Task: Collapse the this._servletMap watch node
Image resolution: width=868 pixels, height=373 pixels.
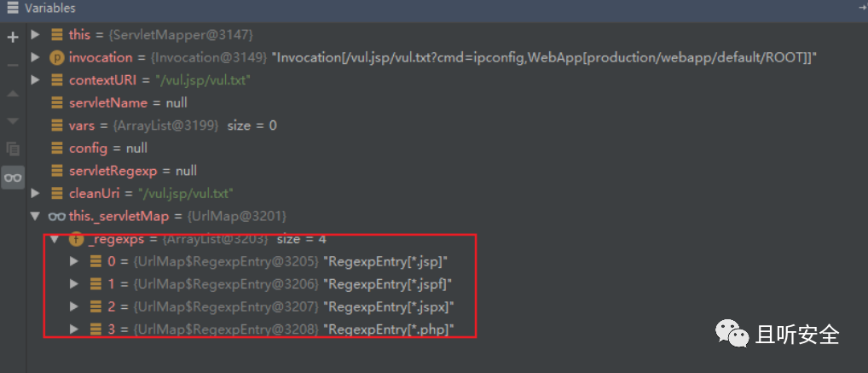Action: pos(36,216)
